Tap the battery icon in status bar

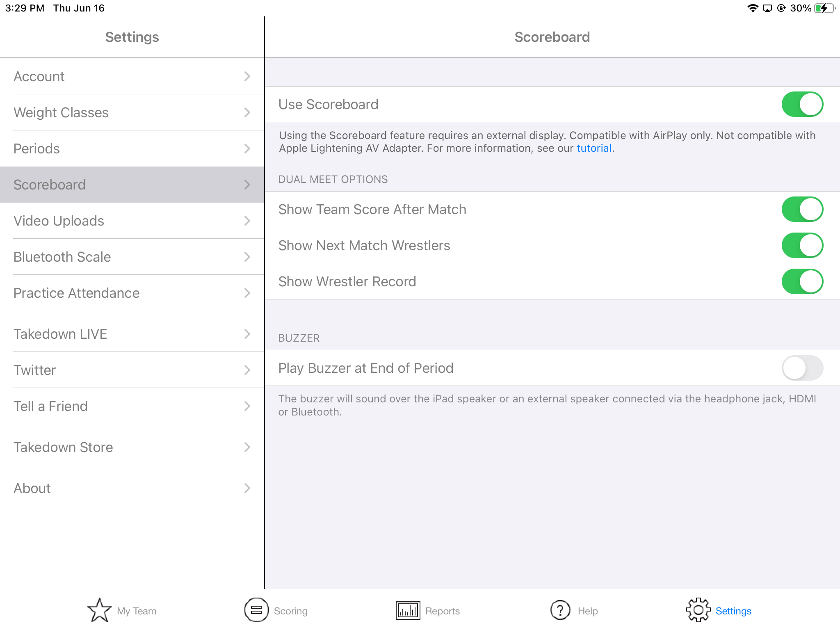click(824, 8)
